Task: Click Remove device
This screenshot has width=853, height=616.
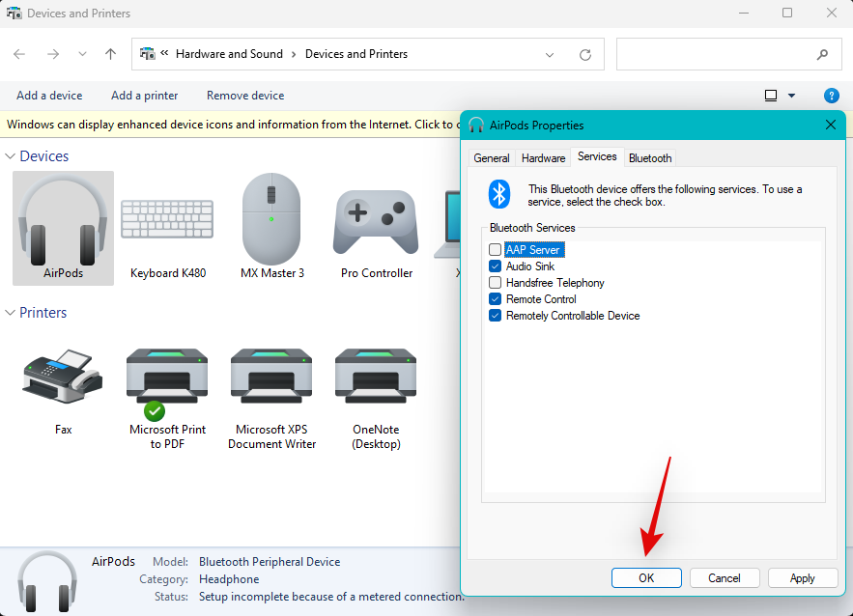Action: (x=245, y=96)
